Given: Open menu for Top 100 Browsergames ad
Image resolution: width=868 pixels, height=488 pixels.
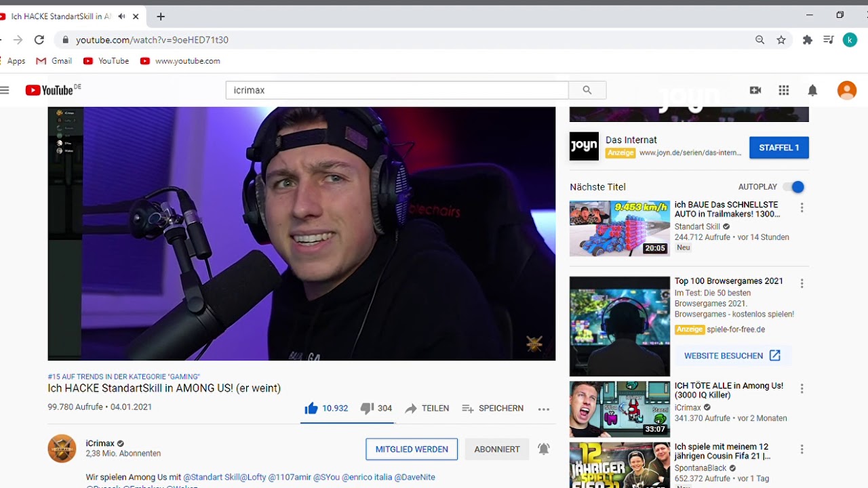Looking at the screenshot, I should tap(802, 284).
